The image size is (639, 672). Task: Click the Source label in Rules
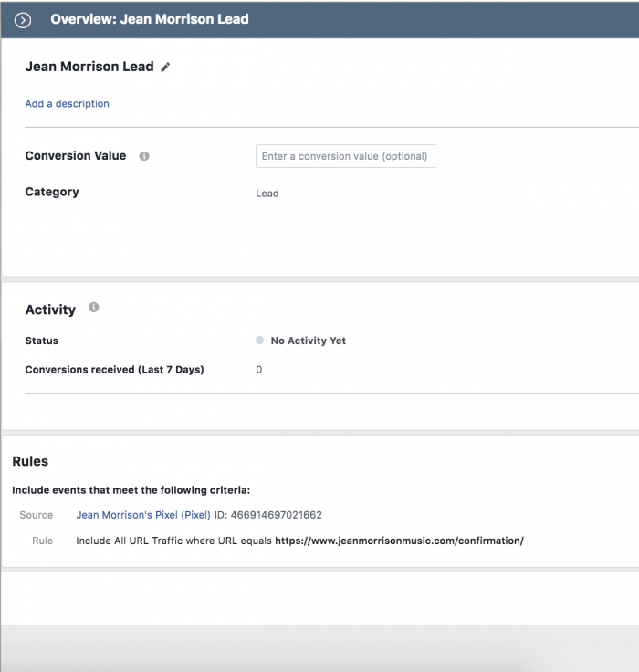point(37,515)
